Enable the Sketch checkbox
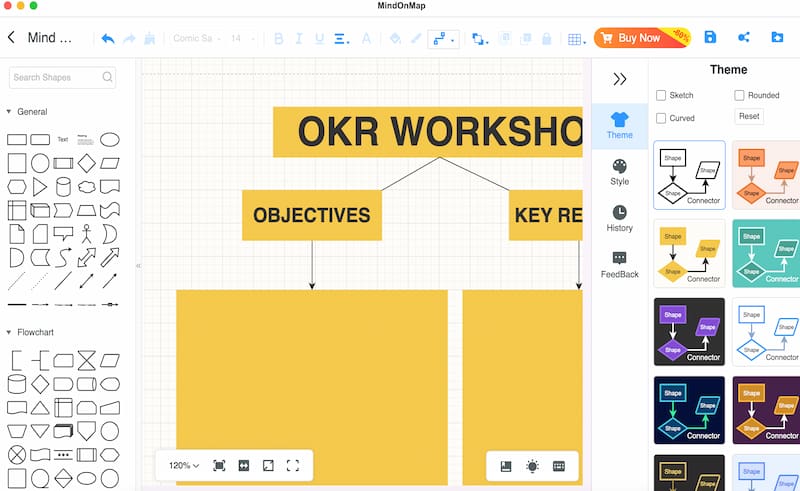The image size is (800, 491). point(661,95)
